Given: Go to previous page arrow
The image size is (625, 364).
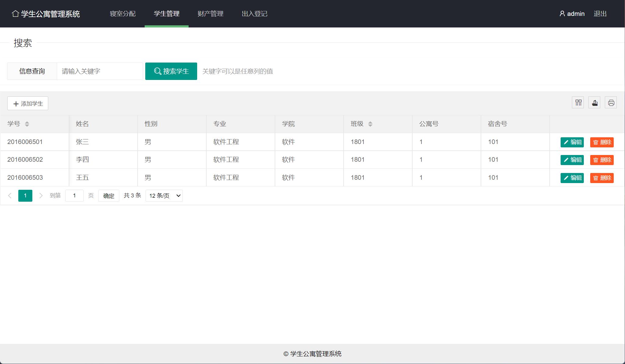Looking at the screenshot, I should 10,196.
